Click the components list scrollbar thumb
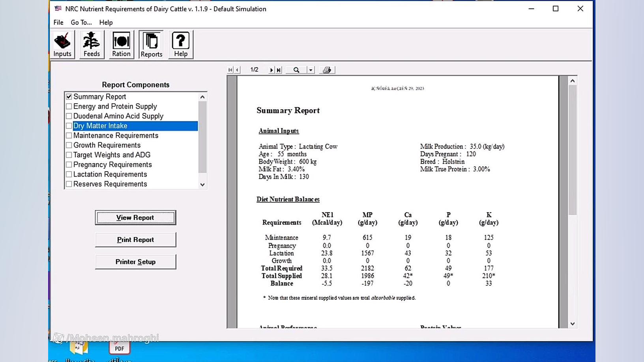Viewport: 644px width, 362px height. pos(202,137)
